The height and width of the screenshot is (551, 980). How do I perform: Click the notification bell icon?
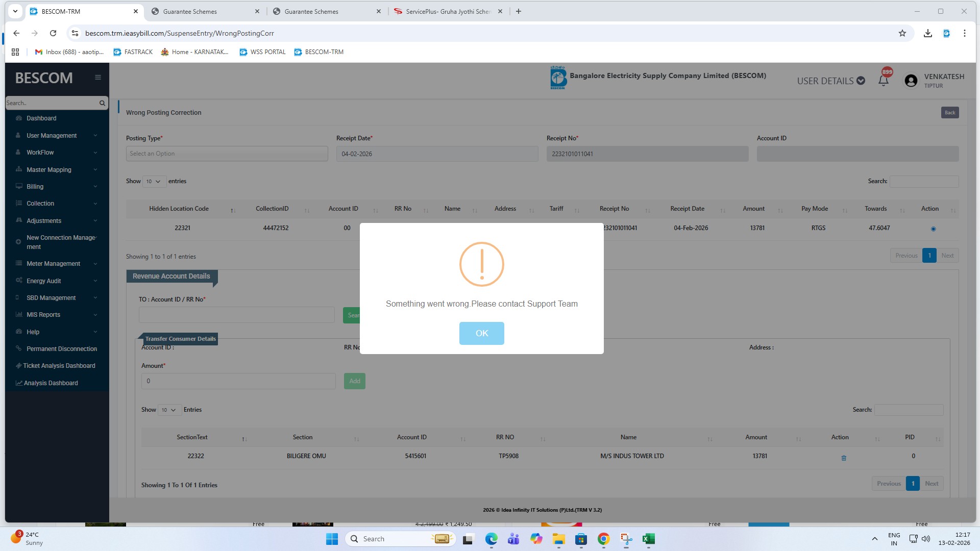point(884,81)
